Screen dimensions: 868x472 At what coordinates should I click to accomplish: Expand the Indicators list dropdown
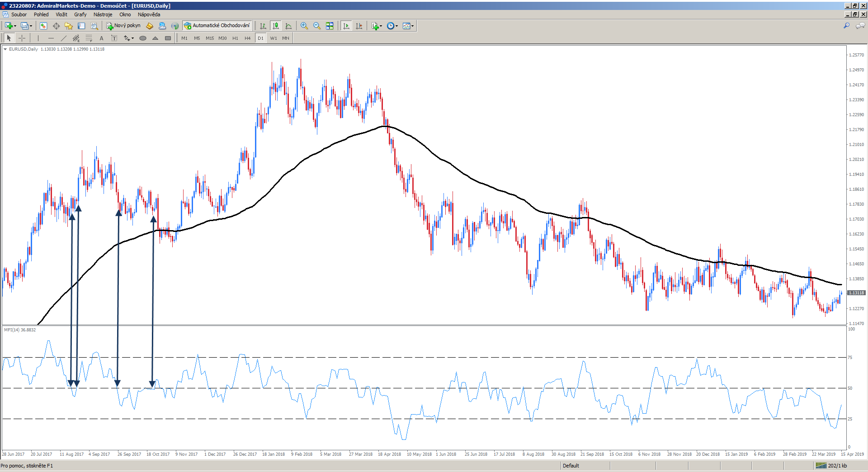377,26
